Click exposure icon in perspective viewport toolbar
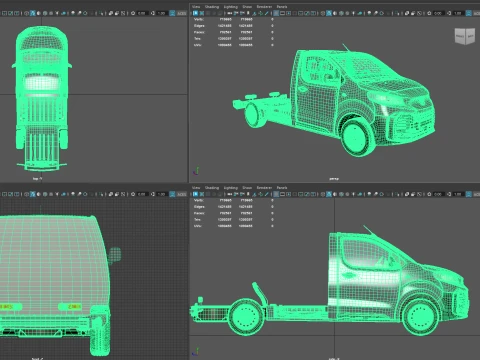 click(429, 13)
